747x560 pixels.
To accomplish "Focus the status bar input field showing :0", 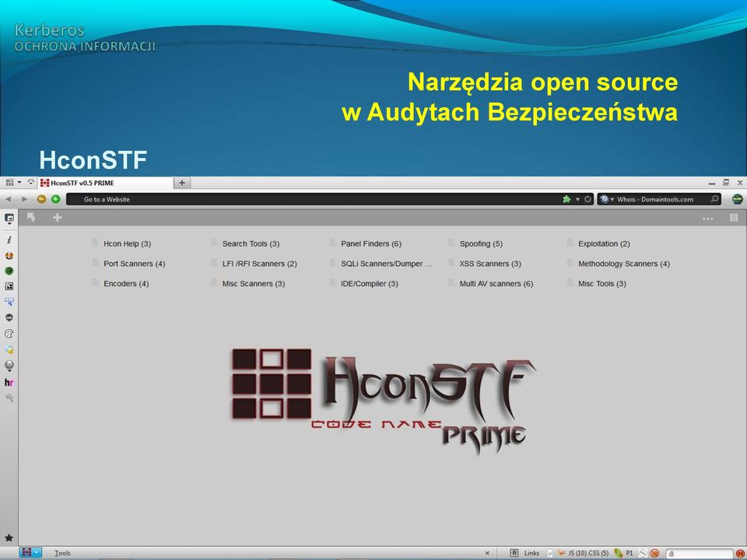I will click(x=699, y=553).
